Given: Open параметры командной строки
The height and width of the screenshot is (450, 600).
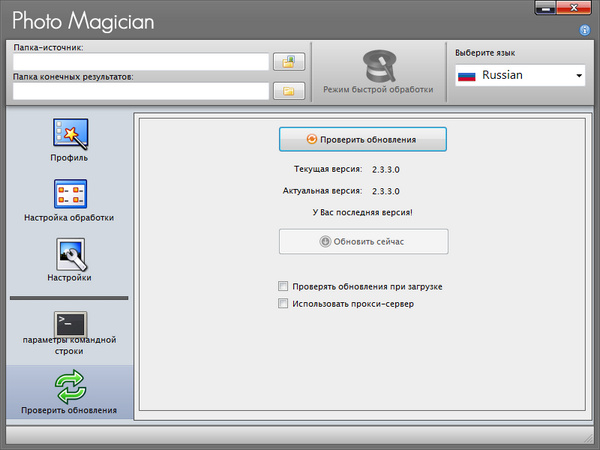Looking at the screenshot, I should coord(70,325).
